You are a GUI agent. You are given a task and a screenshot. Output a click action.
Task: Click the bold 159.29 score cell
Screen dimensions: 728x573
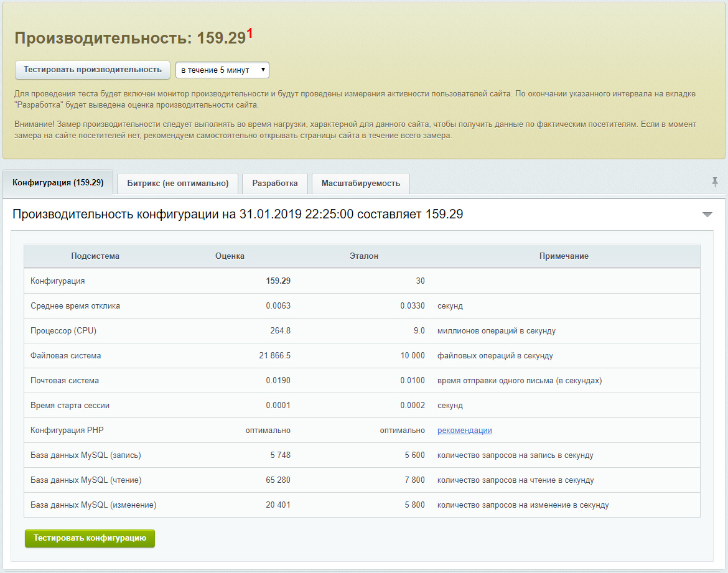click(x=278, y=281)
